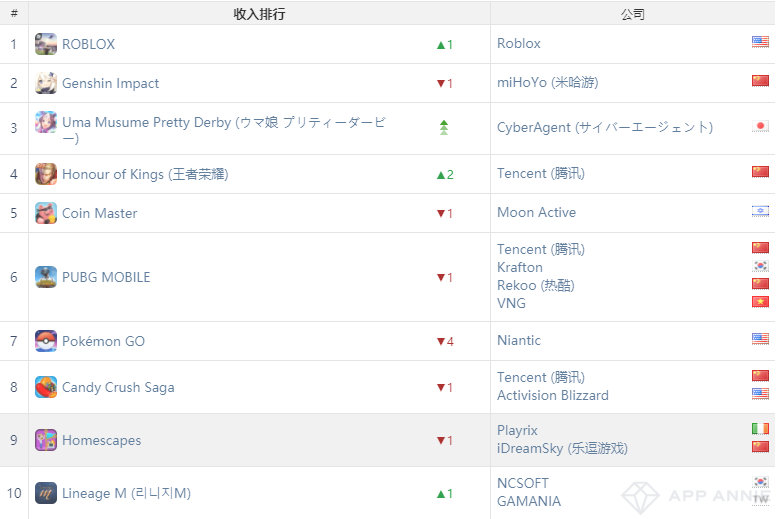Click the PUBG MOBILE app icon
The width and height of the screenshot is (777, 519).
[46, 277]
